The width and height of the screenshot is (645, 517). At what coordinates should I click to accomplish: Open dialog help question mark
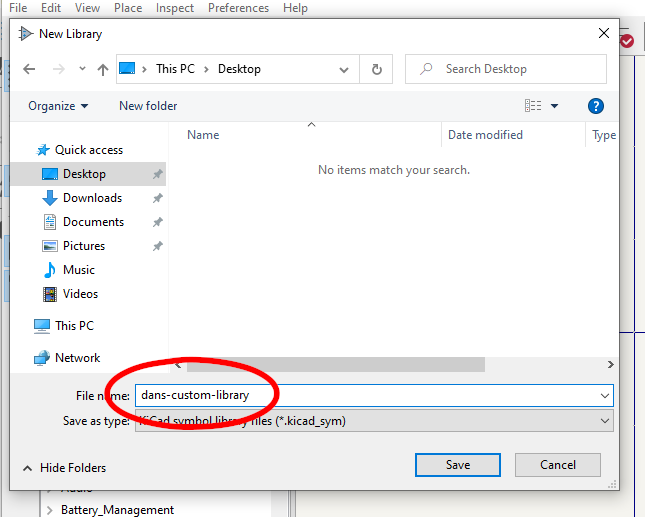pos(596,106)
